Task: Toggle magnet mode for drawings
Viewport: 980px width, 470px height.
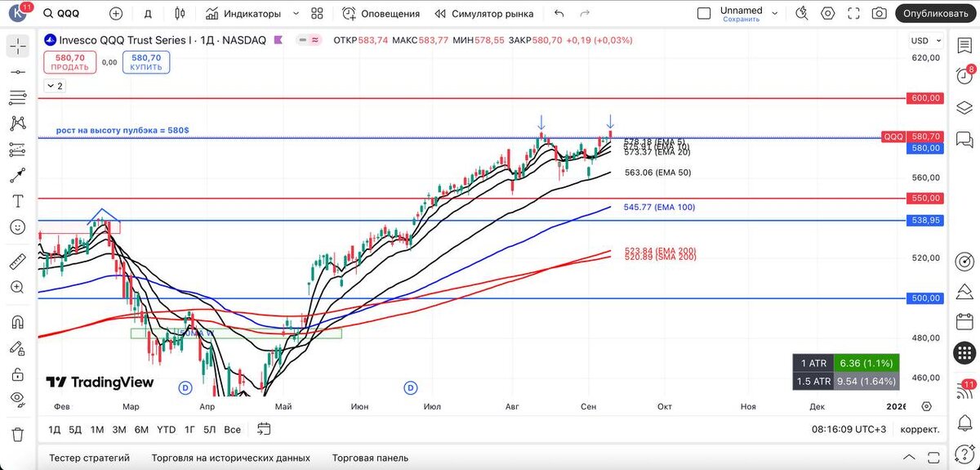Action: 17,322
